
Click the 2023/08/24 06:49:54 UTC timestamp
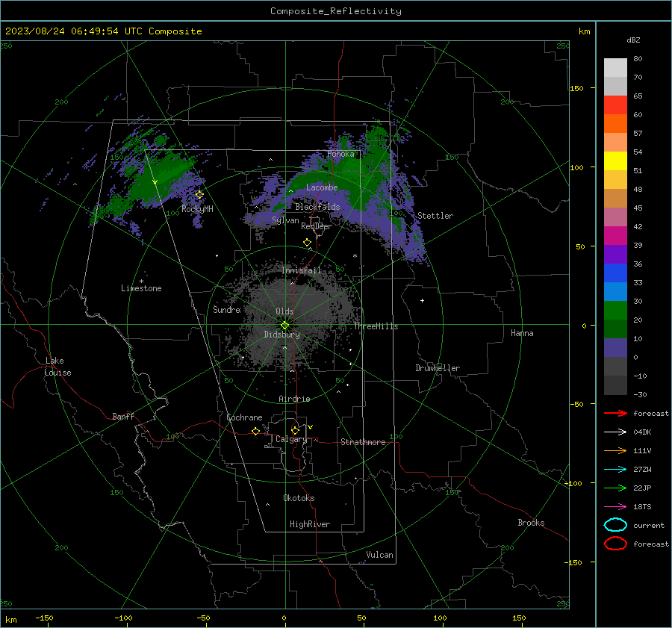[74, 31]
